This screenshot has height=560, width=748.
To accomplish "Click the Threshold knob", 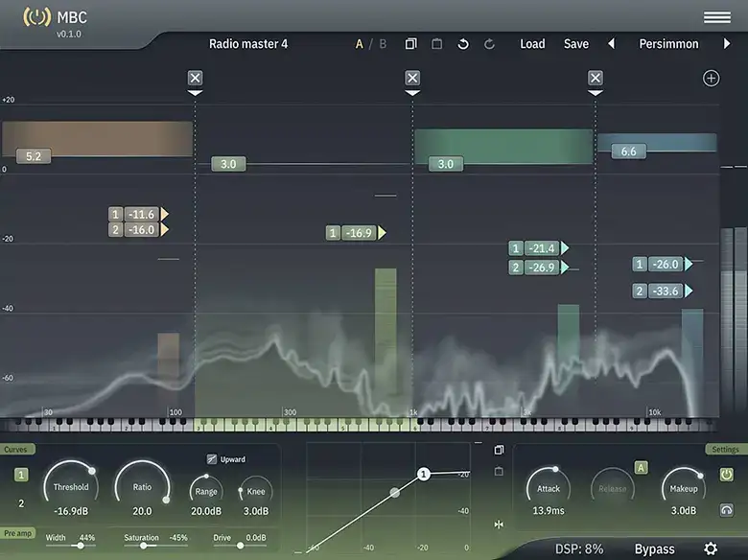I will pos(71,485).
